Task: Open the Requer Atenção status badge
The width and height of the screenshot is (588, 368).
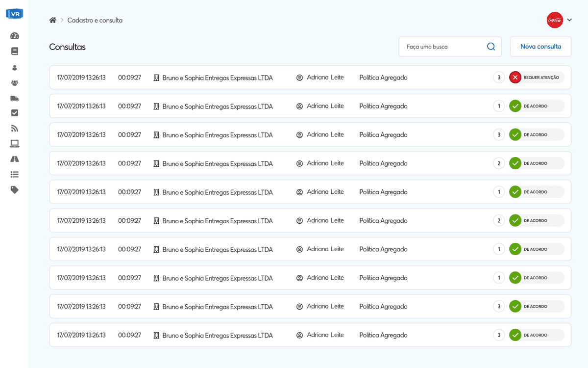Action: pyautogui.click(x=537, y=78)
